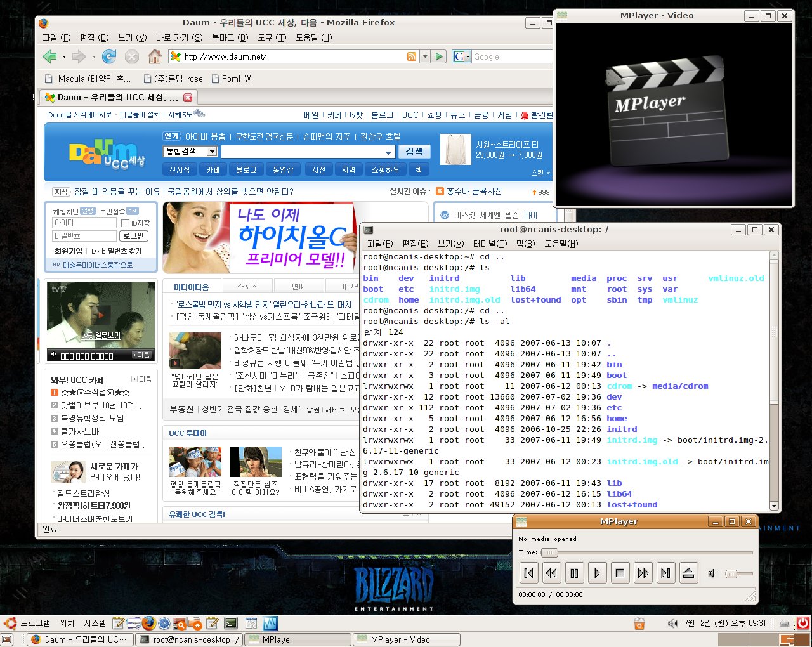812x647 pixels.
Task: Click the MPlayer volume slider
Action: 739,573
